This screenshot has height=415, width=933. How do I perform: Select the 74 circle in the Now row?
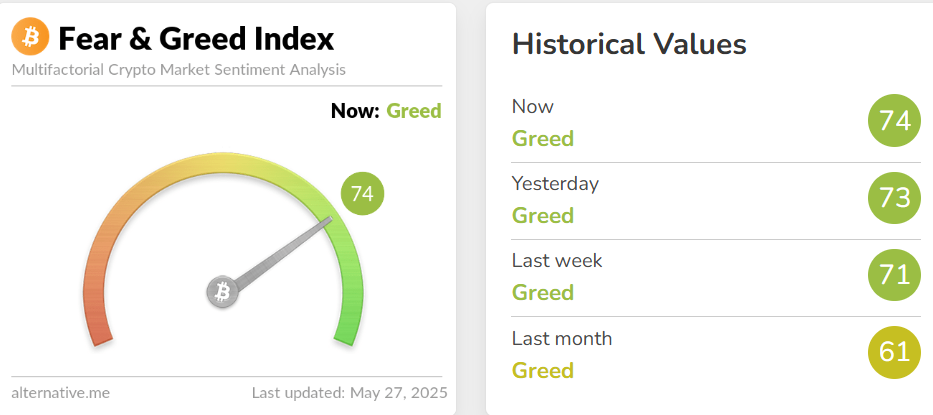point(894,121)
